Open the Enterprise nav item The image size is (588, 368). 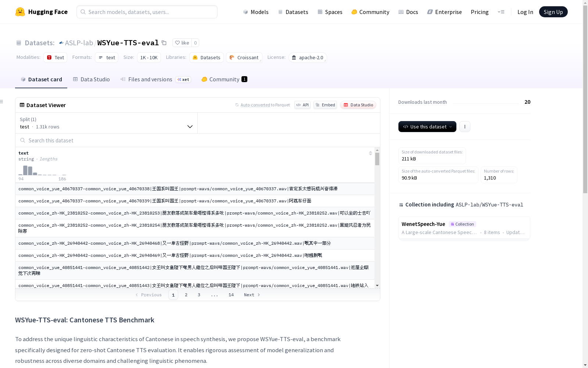click(445, 12)
